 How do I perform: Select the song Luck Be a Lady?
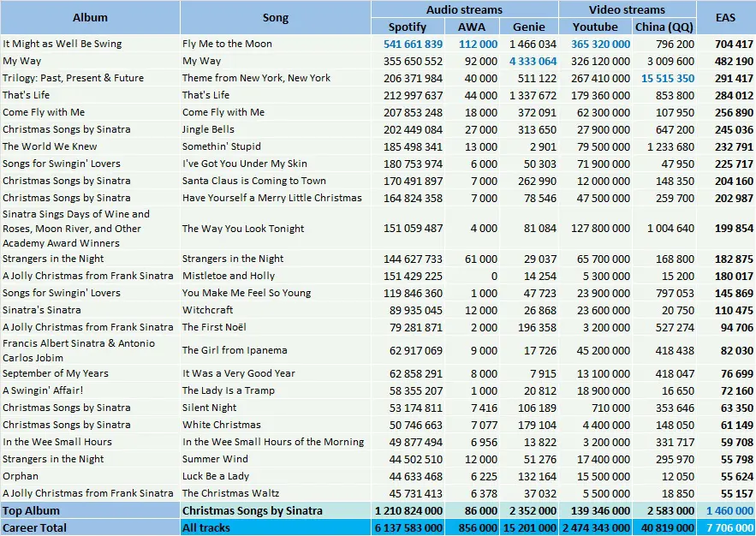pos(216,476)
